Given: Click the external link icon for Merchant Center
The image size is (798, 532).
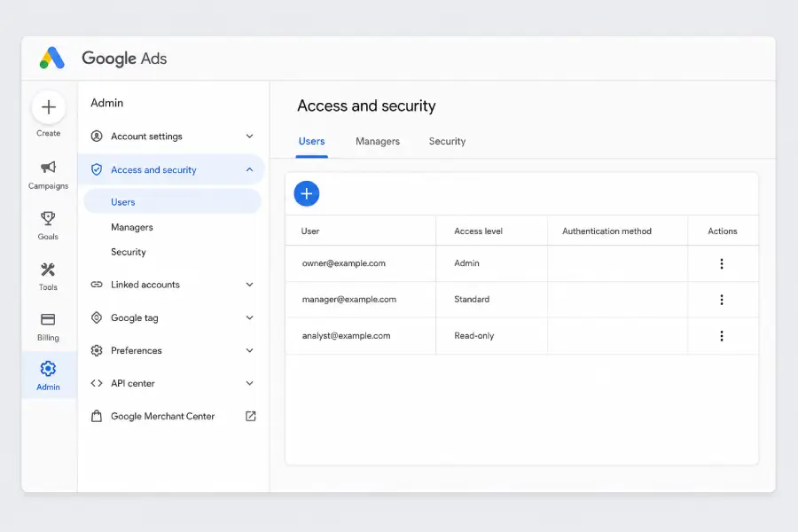Looking at the screenshot, I should tap(250, 416).
